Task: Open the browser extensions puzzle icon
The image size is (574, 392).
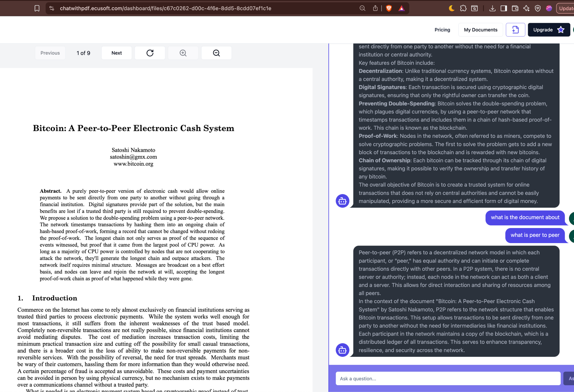Action: (463, 8)
